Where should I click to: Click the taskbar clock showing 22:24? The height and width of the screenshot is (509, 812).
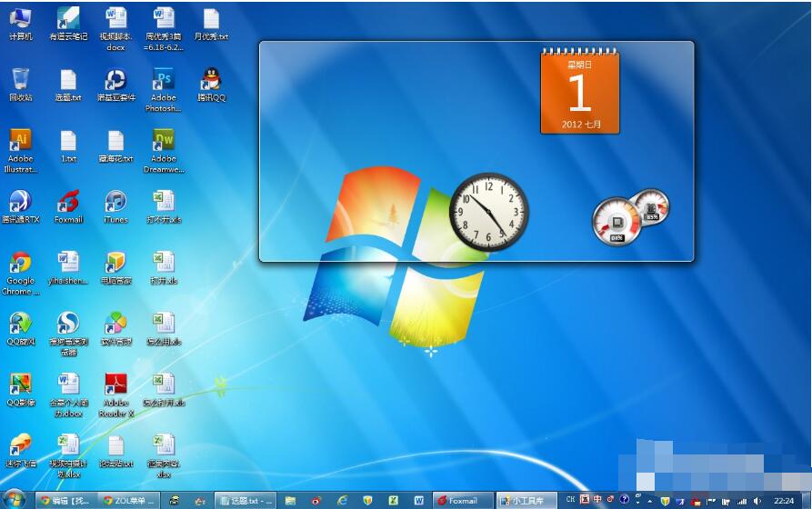[x=784, y=500]
